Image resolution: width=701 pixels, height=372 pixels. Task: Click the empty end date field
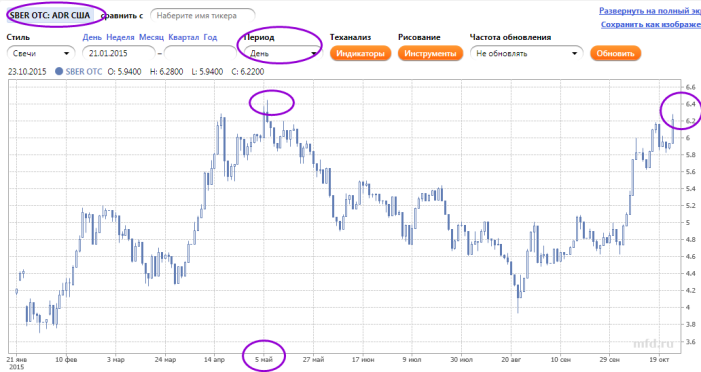tap(200, 53)
